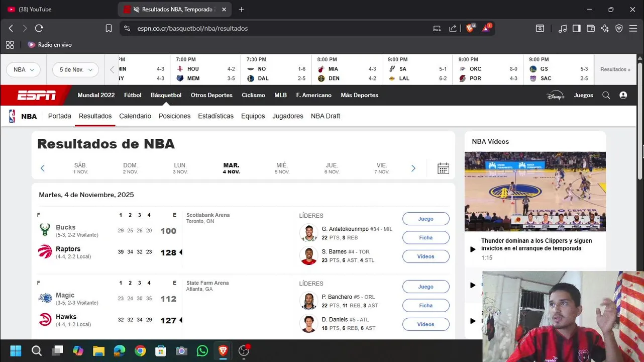This screenshot has width=644, height=362.
Task: Open Brave Wallet icon
Action: pyautogui.click(x=591, y=29)
